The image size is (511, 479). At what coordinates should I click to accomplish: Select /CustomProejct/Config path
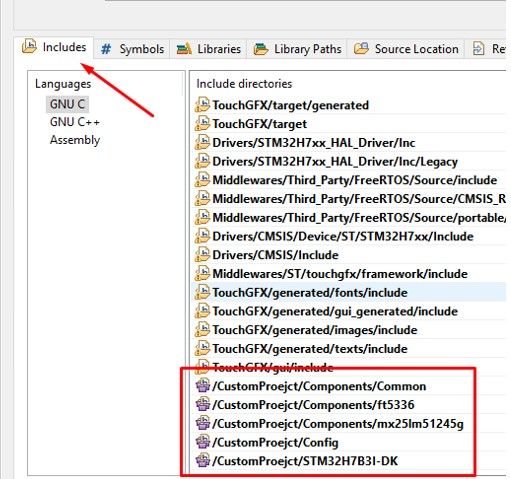point(275,442)
